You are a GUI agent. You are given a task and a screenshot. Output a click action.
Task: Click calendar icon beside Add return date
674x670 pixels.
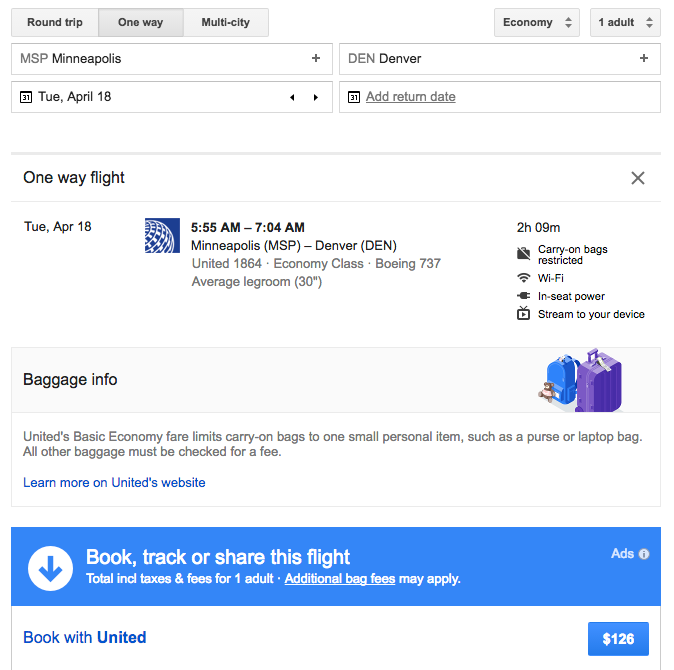click(354, 97)
